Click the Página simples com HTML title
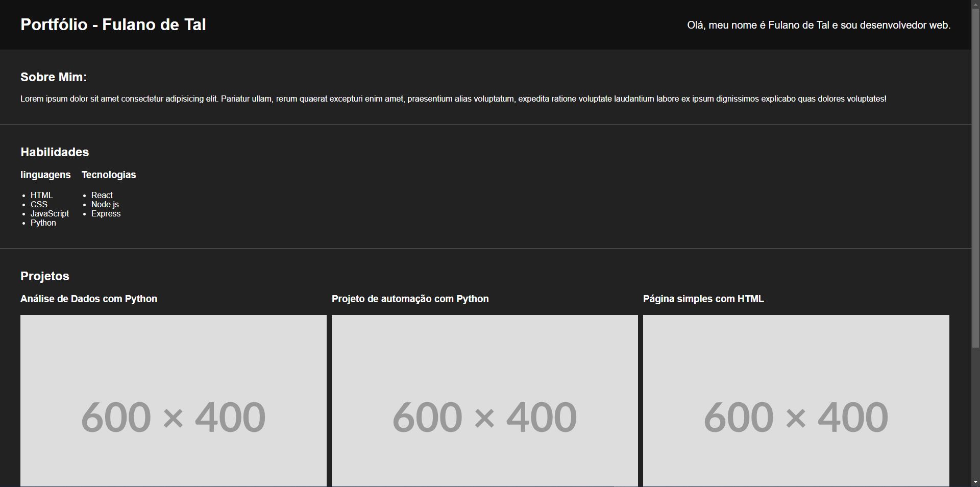The width and height of the screenshot is (980, 487). pos(703,299)
